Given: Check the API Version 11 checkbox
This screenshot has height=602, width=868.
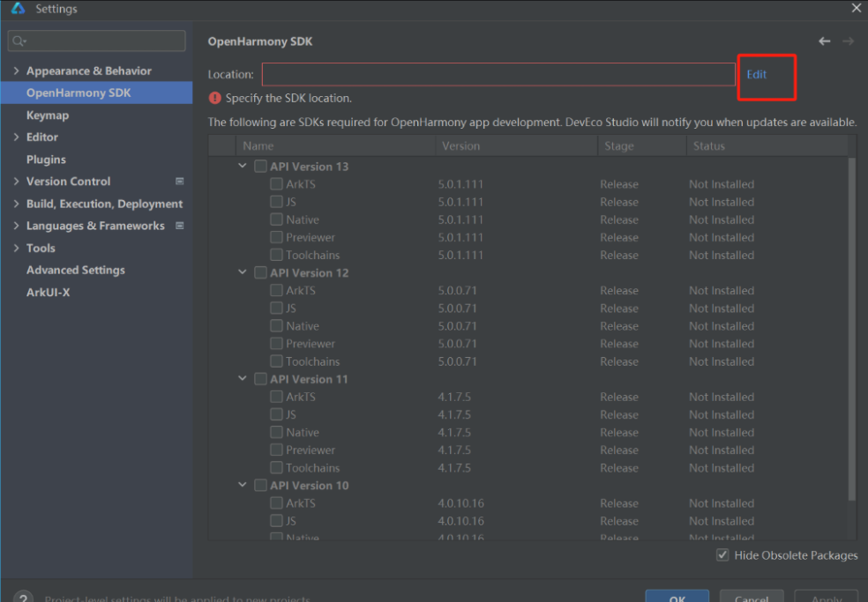Looking at the screenshot, I should pyautogui.click(x=260, y=379).
